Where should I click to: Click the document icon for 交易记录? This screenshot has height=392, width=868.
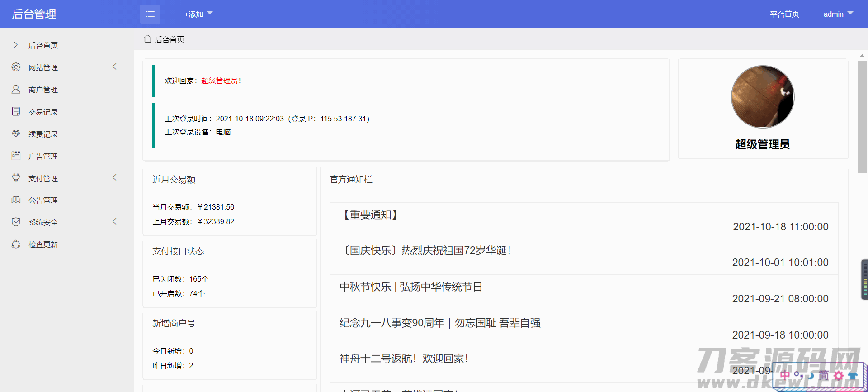16,111
